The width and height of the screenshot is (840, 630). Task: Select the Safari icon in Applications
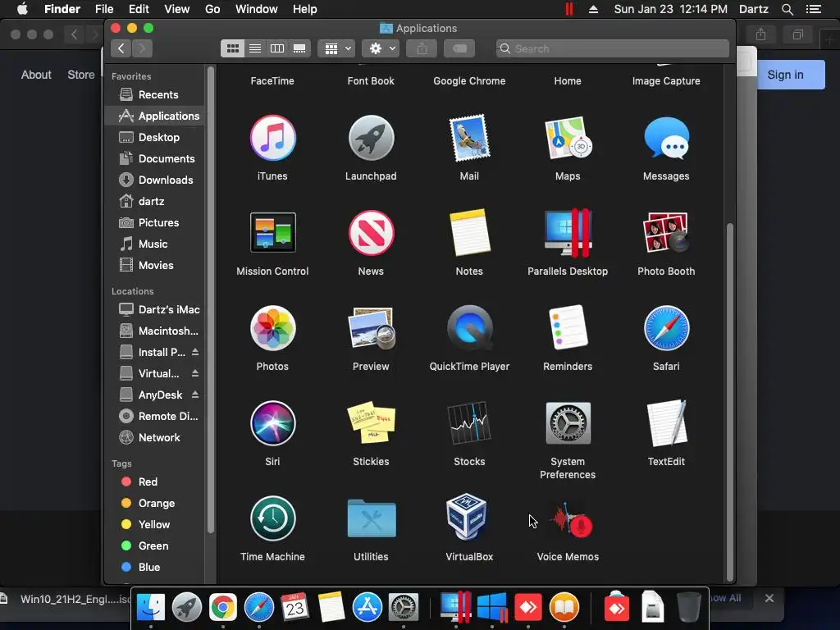pyautogui.click(x=666, y=328)
